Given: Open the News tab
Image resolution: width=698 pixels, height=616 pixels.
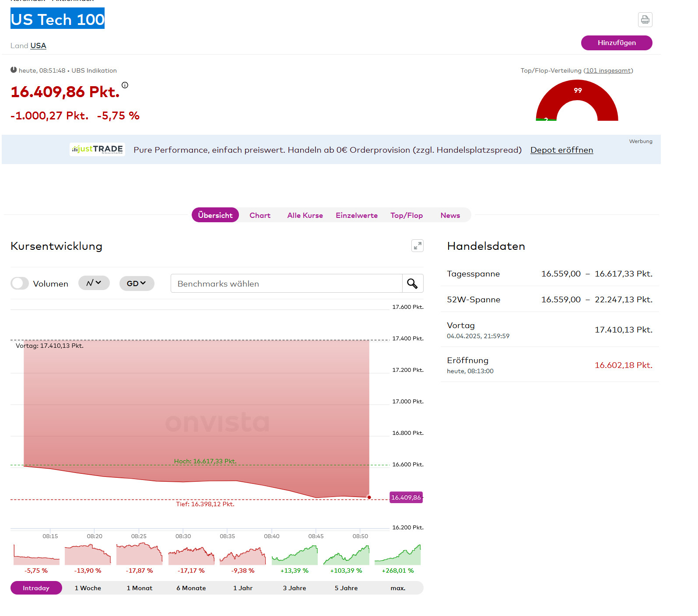Looking at the screenshot, I should coord(450,215).
